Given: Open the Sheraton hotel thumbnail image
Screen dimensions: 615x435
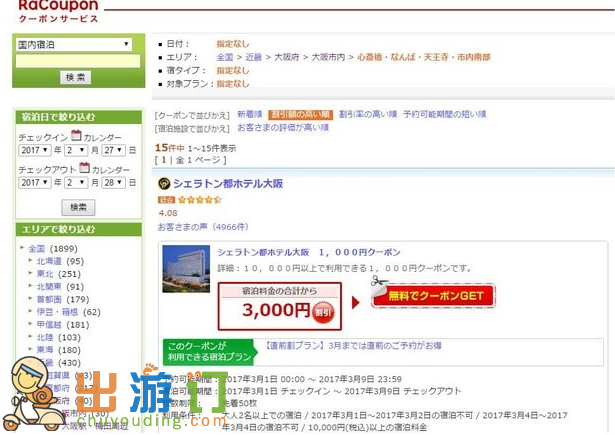Looking at the screenshot, I should pyautogui.click(x=186, y=269).
